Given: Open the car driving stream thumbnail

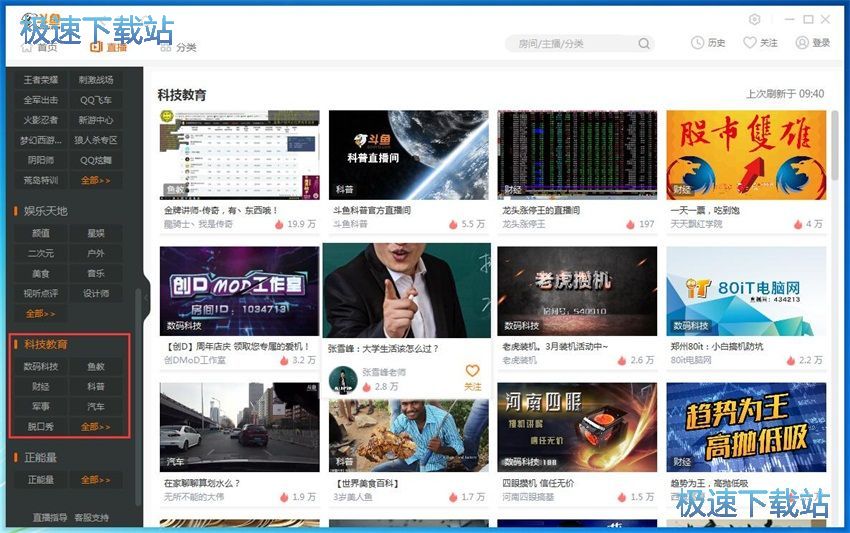Looking at the screenshot, I should (x=239, y=427).
